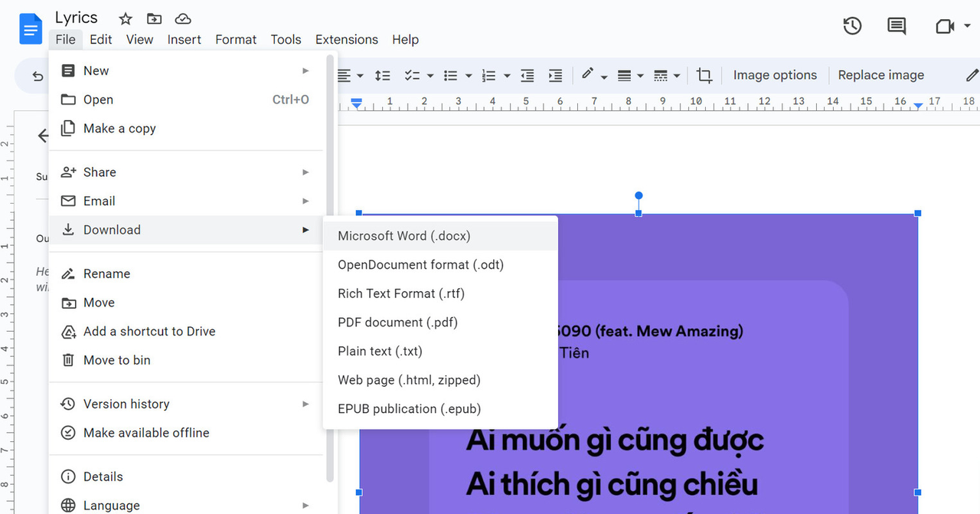Expand the border colour dropdown arrow
980x514 pixels.
604,77
